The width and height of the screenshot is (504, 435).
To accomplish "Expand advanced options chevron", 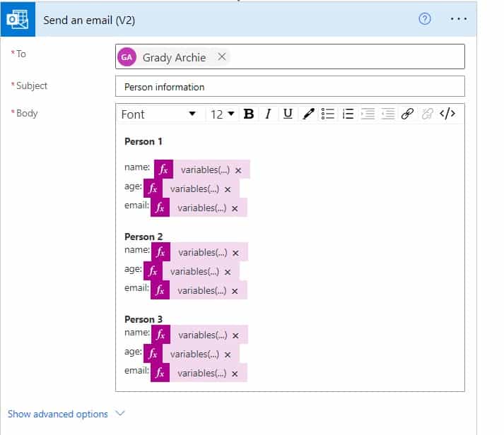I will pos(120,413).
